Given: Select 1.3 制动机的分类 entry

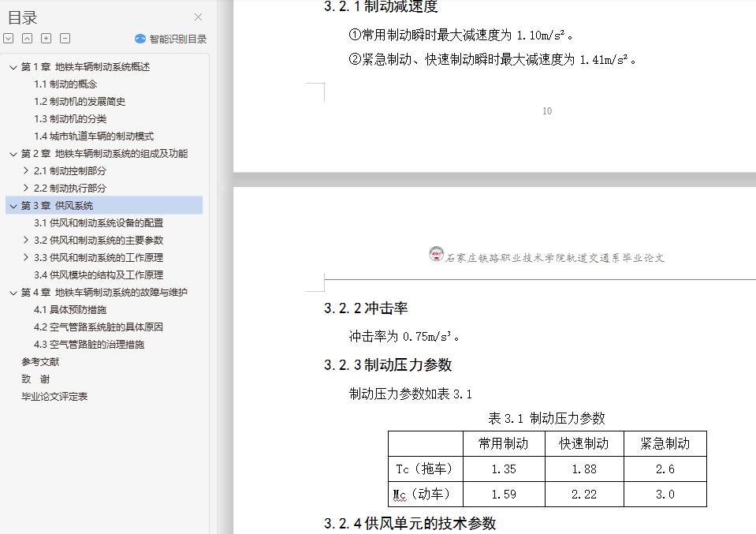Looking at the screenshot, I should tap(70, 118).
